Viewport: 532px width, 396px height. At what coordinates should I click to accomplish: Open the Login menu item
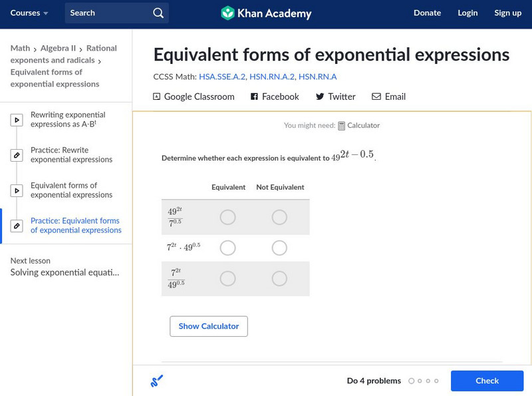[x=467, y=13]
